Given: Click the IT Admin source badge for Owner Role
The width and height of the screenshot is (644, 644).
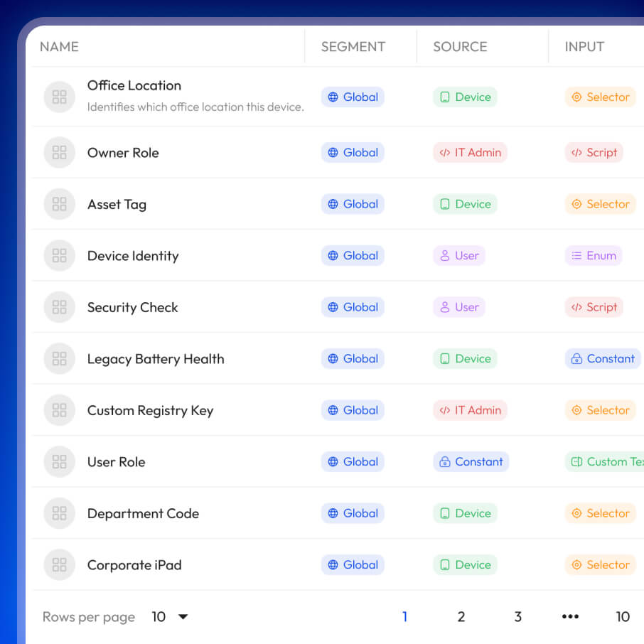Looking at the screenshot, I should click(x=471, y=152).
